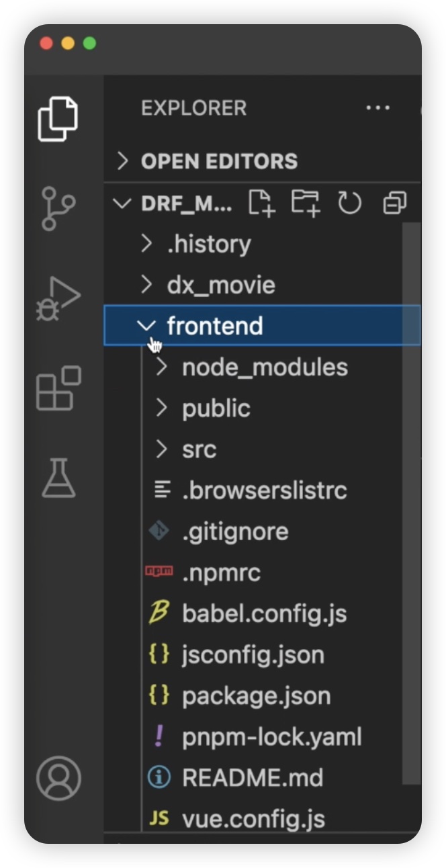
Task: Open the vue.config.js file
Action: click(253, 819)
